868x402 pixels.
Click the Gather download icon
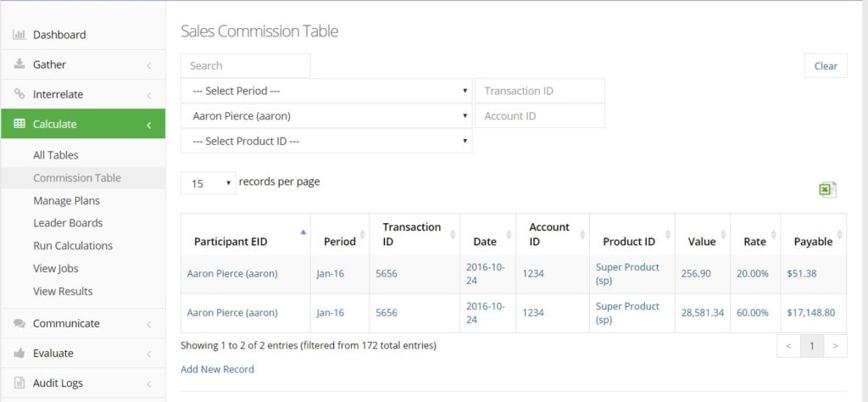pos(19,64)
